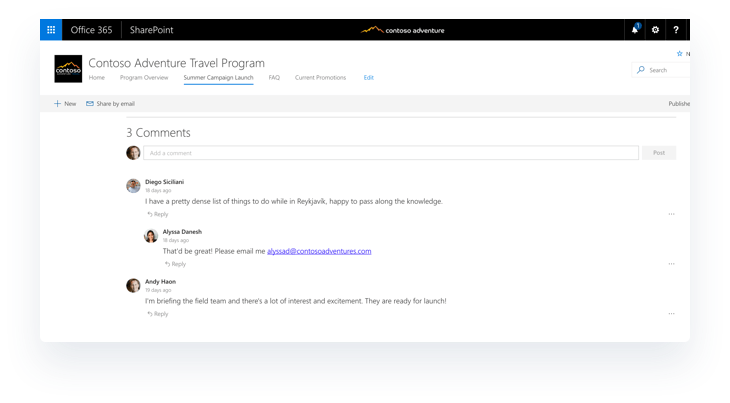Image resolution: width=730 pixels, height=403 pixels.
Task: Open the FAQ tab
Action: pyautogui.click(x=274, y=78)
